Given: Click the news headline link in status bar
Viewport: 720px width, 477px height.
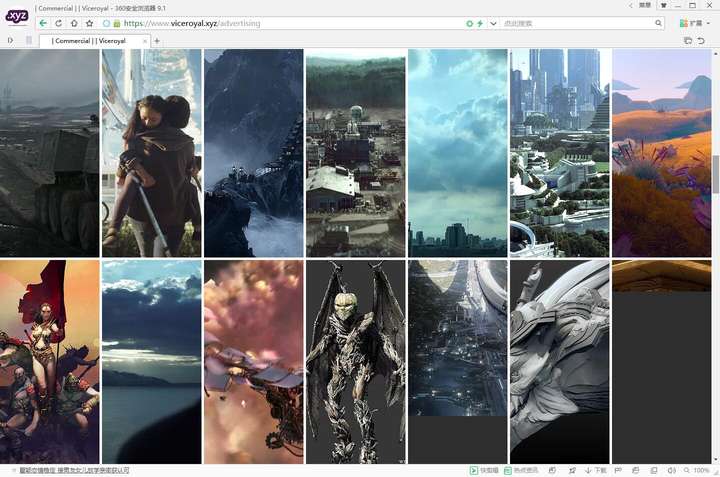Looking at the screenshot, I should coord(74,471).
